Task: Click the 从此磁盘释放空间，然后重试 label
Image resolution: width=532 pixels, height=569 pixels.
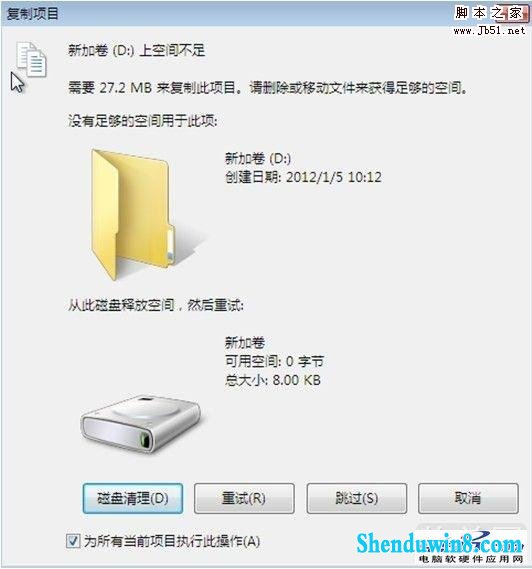Action: click(156, 305)
